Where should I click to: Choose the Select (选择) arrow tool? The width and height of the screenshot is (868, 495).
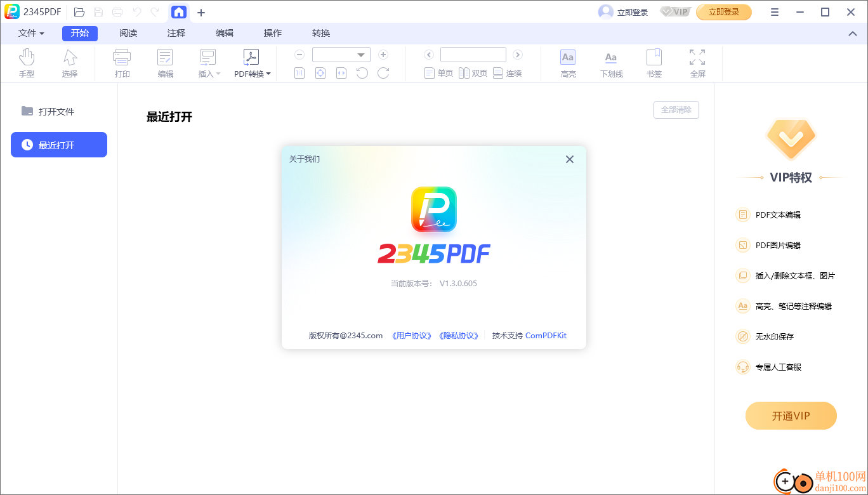70,63
